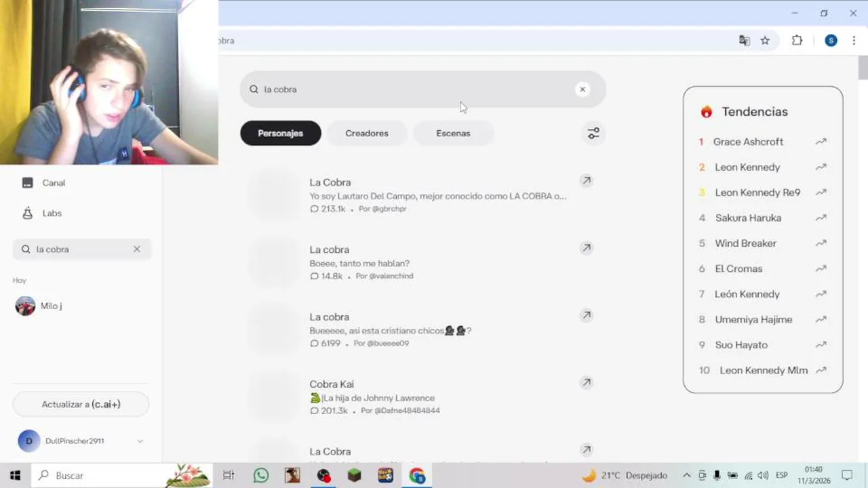Open trending Umemiya Hajime

point(753,320)
